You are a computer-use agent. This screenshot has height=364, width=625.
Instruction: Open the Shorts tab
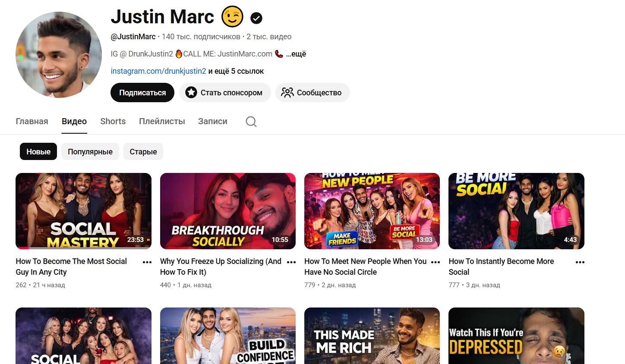coord(113,122)
